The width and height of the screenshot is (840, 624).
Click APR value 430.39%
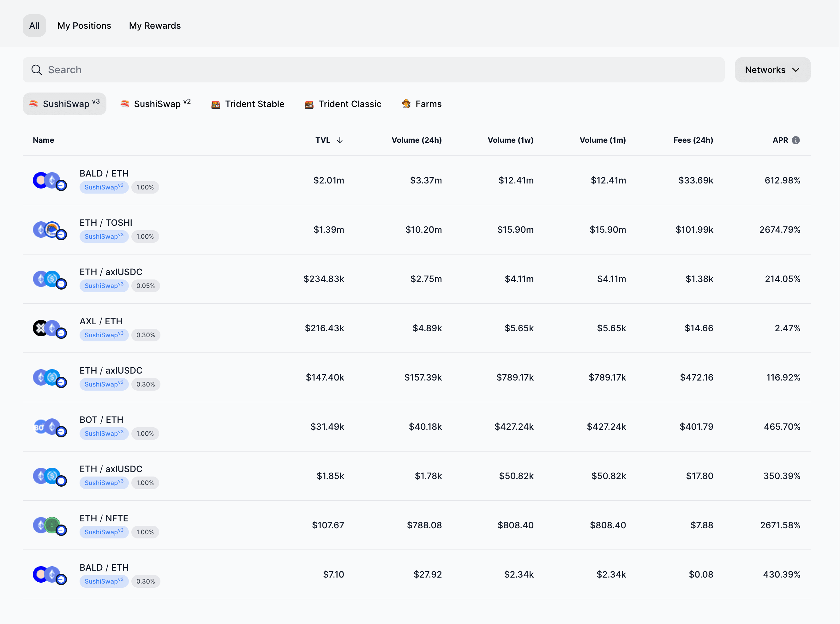pyautogui.click(x=782, y=574)
